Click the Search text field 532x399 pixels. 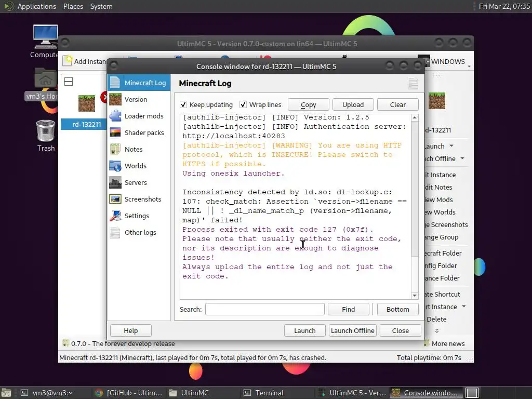pyautogui.click(x=264, y=309)
